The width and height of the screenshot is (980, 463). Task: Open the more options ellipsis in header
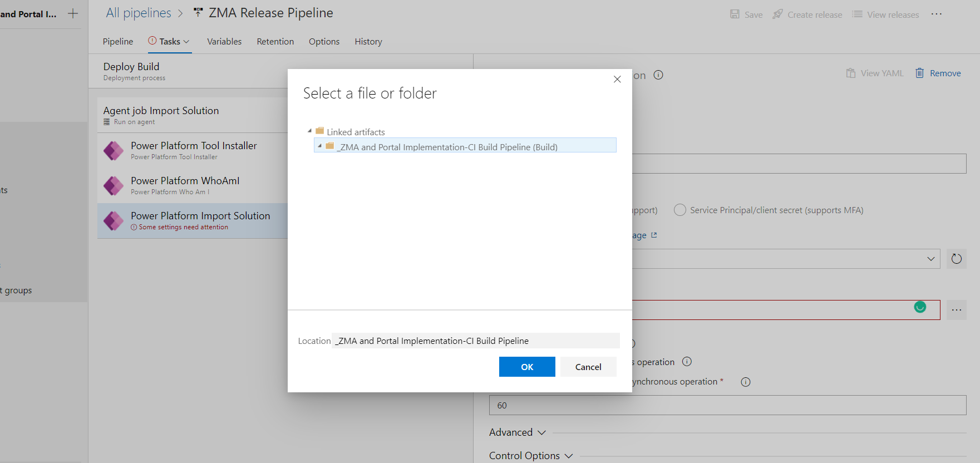click(937, 14)
